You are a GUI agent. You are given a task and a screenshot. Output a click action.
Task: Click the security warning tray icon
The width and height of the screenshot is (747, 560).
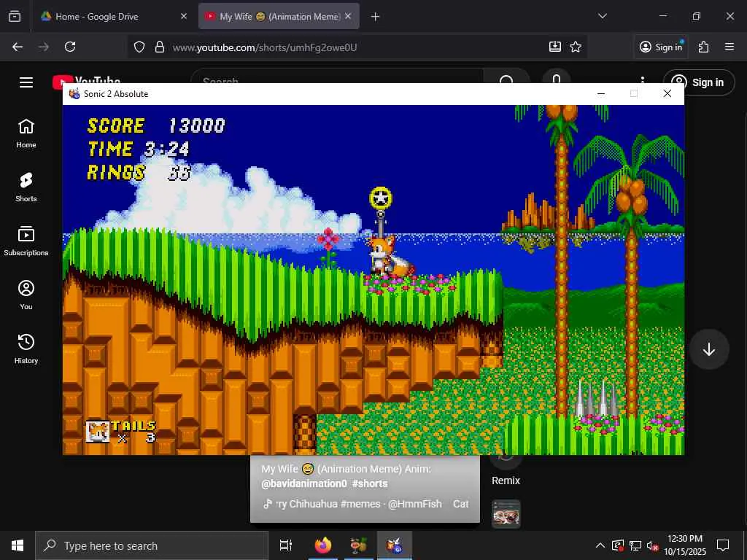[617, 545]
